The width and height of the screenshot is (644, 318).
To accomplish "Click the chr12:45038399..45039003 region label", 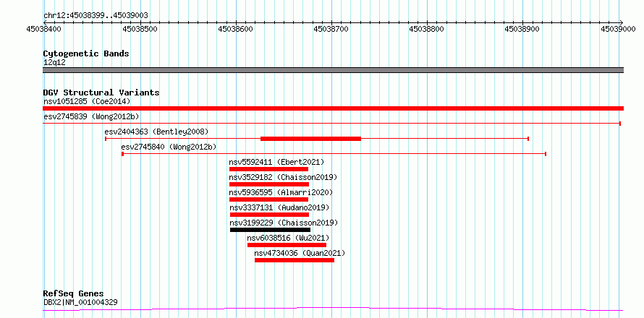I will coord(96,16).
